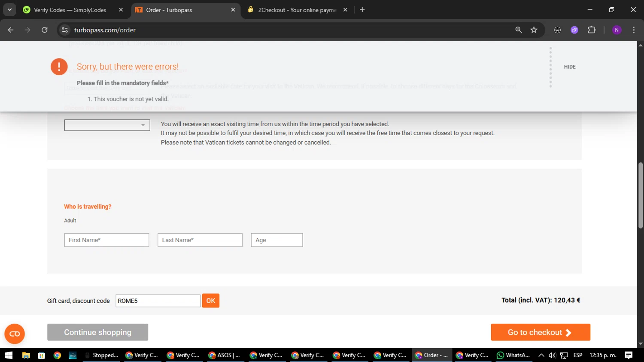Click the scrollbar down arrow

(641, 344)
